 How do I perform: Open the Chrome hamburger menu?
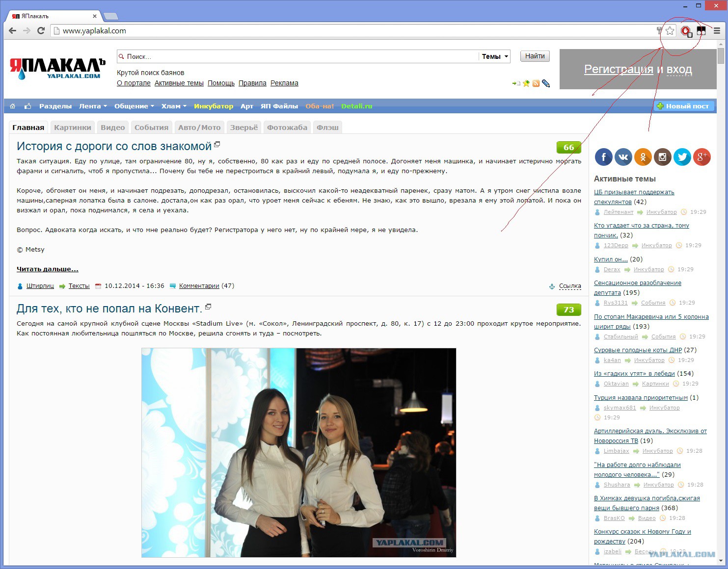(717, 31)
